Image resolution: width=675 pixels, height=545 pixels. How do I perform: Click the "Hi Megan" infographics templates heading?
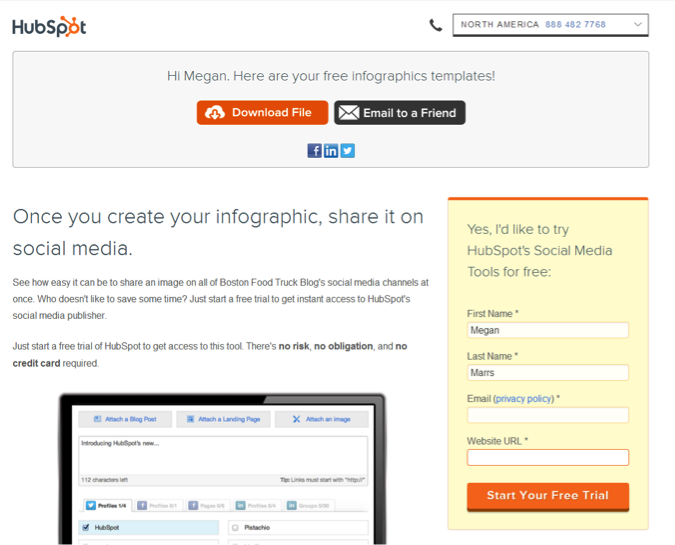[x=331, y=76]
